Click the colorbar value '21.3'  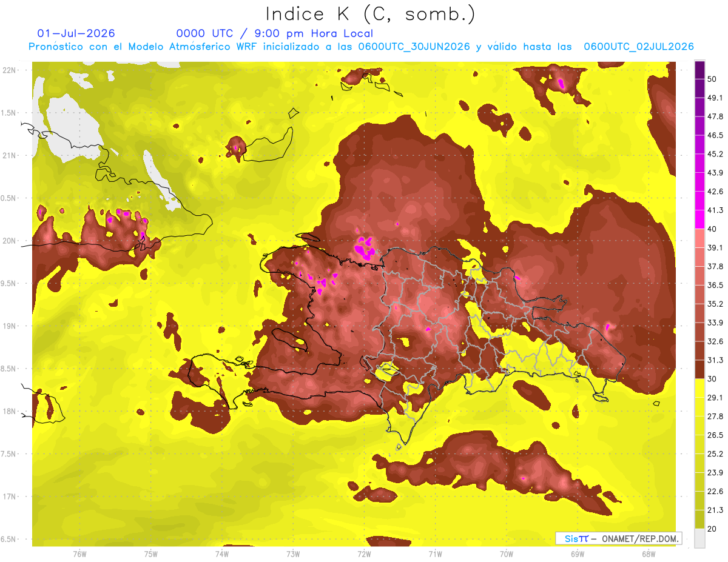[x=715, y=510]
